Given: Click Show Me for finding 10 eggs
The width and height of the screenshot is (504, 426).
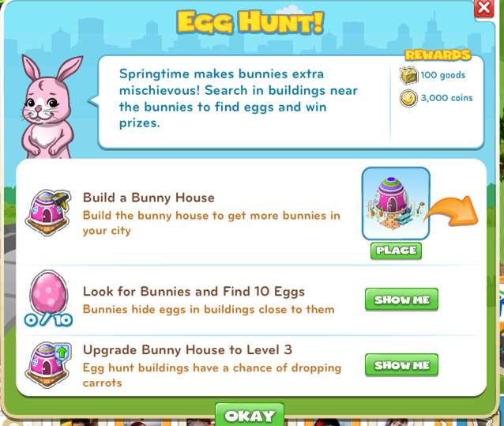Looking at the screenshot, I should pyautogui.click(x=401, y=300).
